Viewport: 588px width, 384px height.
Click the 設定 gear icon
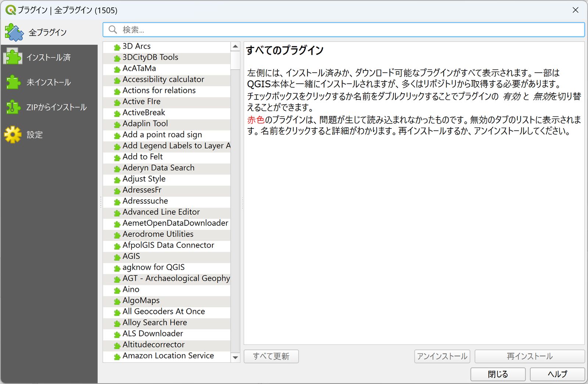coord(13,135)
